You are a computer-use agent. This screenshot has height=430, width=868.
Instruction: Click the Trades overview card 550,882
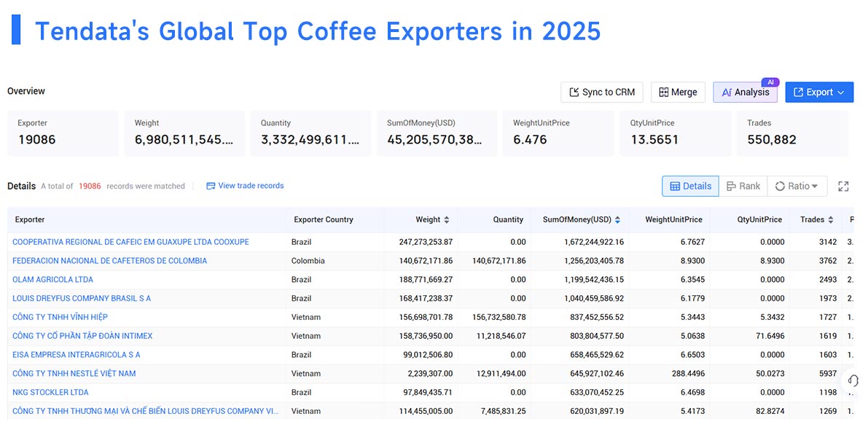[x=792, y=133]
